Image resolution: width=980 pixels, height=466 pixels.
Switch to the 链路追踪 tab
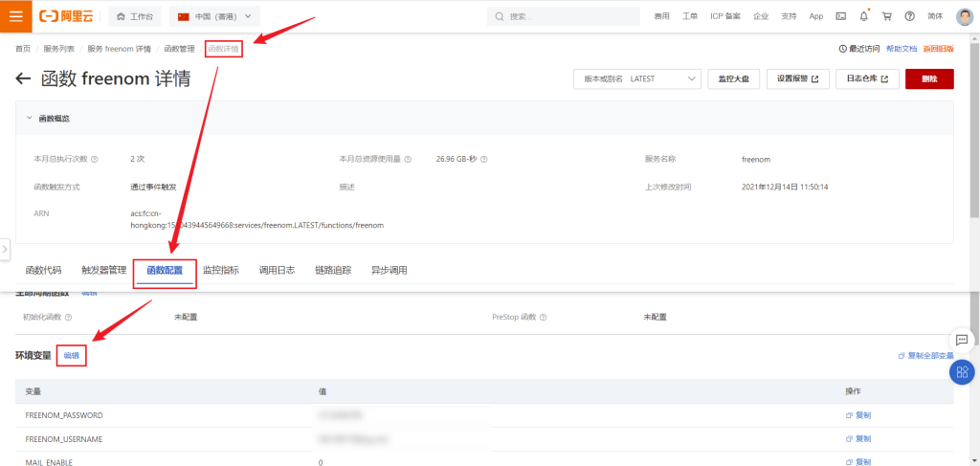coord(333,271)
